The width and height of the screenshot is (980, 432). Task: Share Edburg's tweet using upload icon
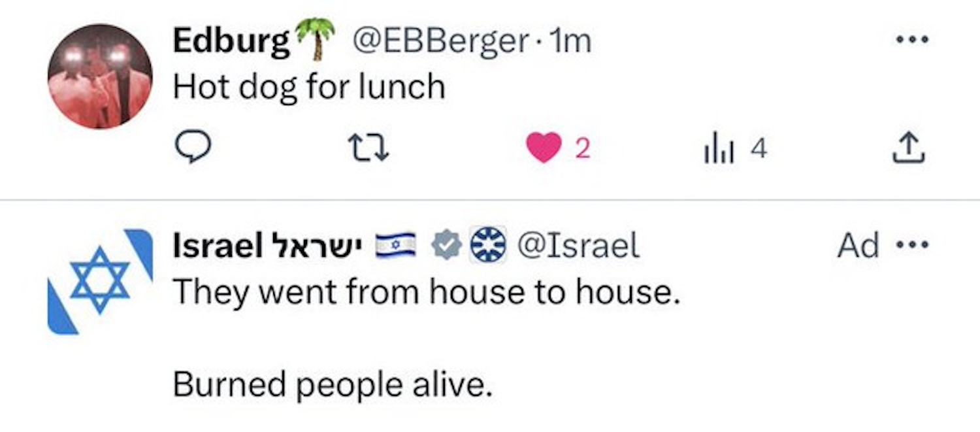point(909,149)
